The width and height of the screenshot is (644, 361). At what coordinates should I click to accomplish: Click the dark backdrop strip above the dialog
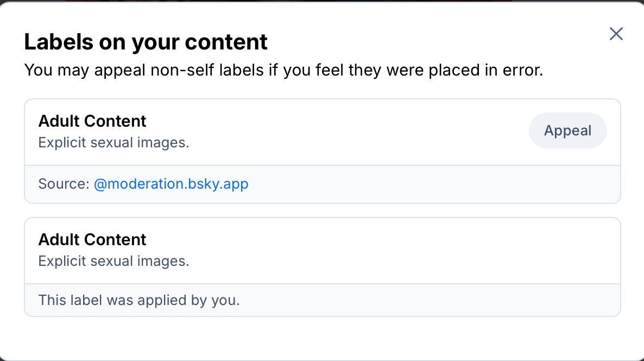322,1
